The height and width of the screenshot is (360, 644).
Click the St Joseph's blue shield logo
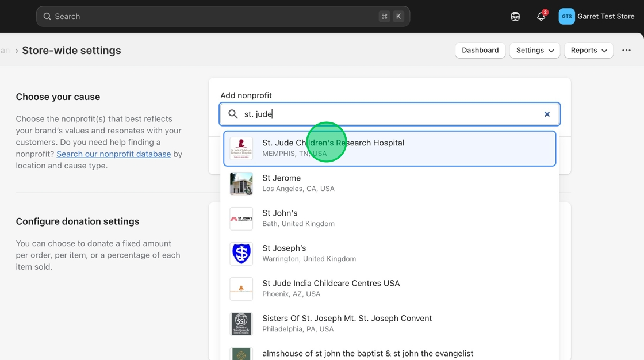(x=241, y=254)
